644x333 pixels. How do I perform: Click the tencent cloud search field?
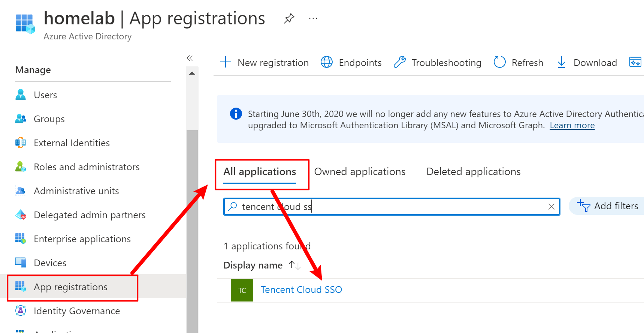390,207
